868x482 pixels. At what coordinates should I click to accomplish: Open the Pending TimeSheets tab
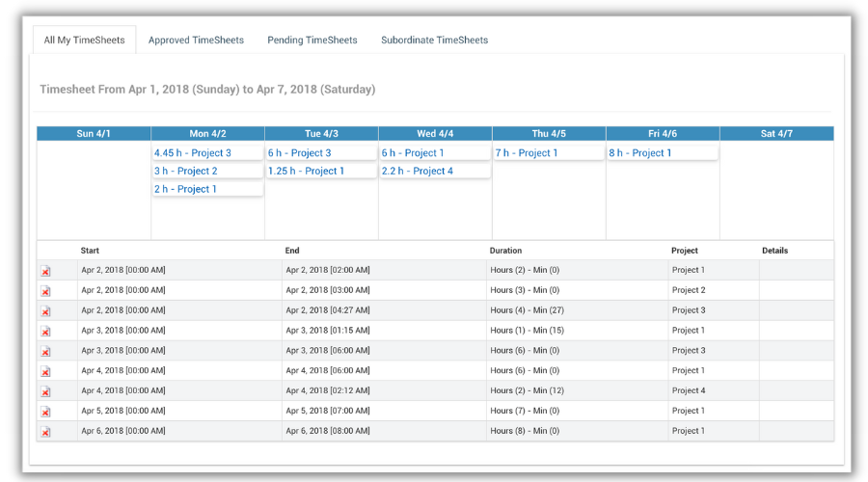(312, 40)
